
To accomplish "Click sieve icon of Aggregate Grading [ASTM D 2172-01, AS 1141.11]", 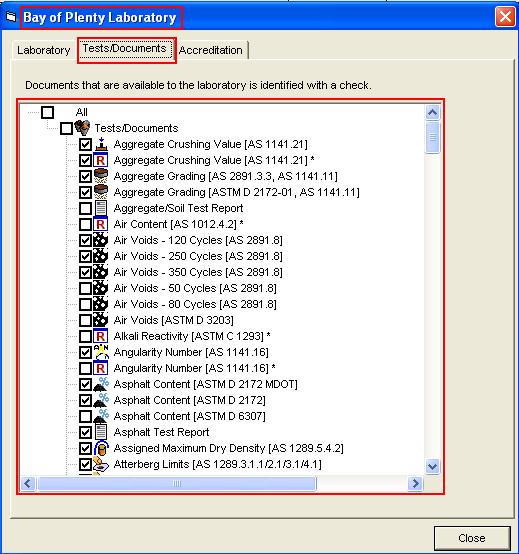I will pos(101,192).
